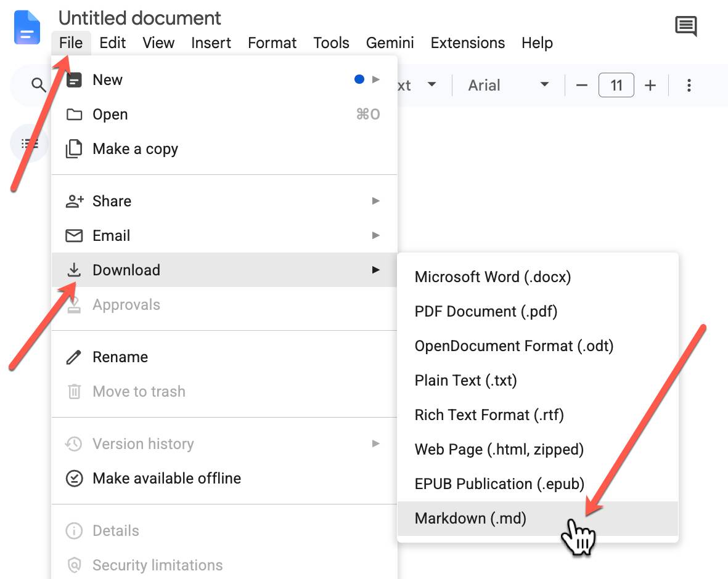This screenshot has height=579, width=728.
Task: Choose New in the File menu
Action: pos(224,80)
